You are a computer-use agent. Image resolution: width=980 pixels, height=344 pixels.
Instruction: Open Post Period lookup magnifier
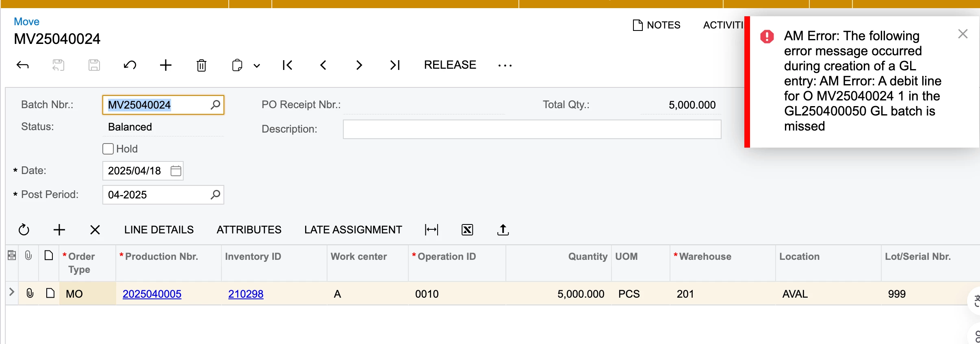coord(215,195)
